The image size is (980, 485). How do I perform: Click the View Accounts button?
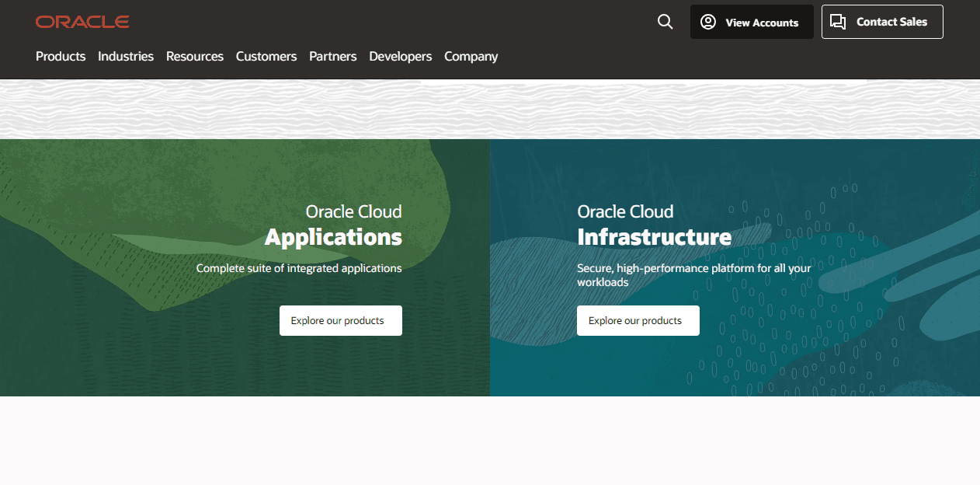[x=752, y=22]
